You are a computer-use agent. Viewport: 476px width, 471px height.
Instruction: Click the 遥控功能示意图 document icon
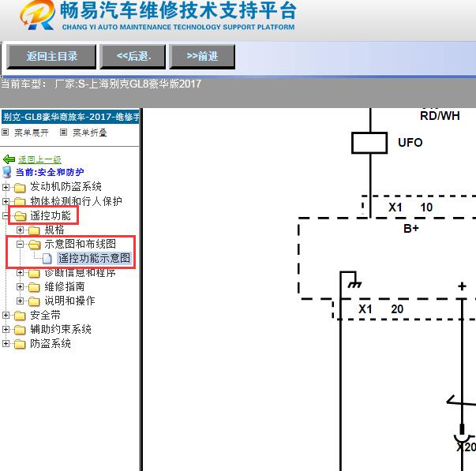pos(47,258)
